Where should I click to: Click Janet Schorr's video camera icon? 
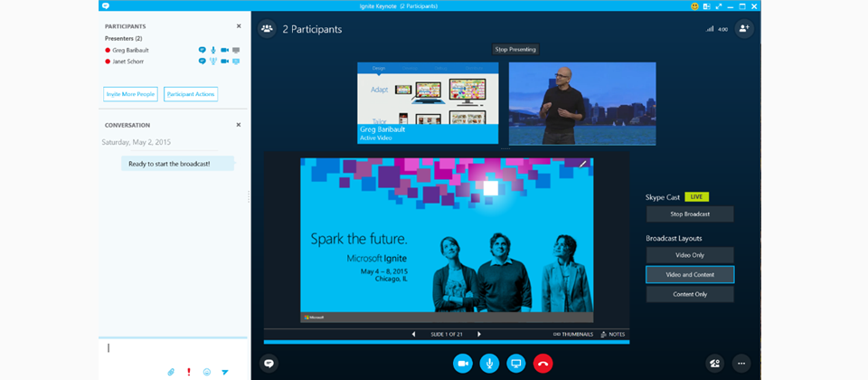coord(225,61)
